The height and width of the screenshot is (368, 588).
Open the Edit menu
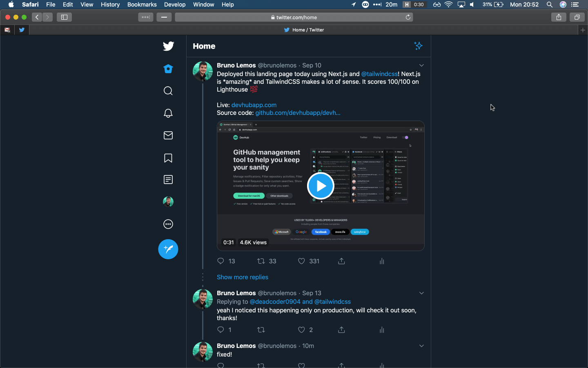[x=68, y=4]
